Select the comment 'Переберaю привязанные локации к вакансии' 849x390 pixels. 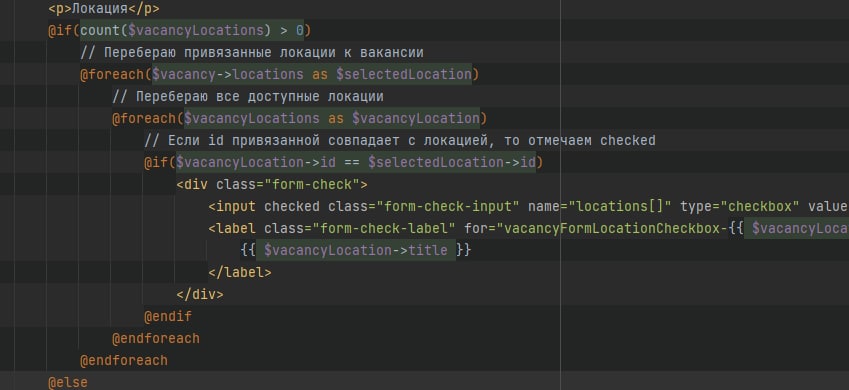252,53
